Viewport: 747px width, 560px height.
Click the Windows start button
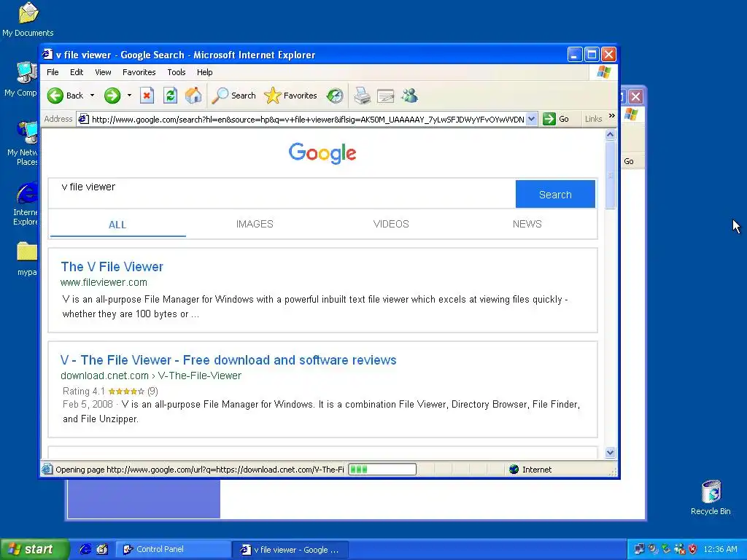(x=34, y=550)
